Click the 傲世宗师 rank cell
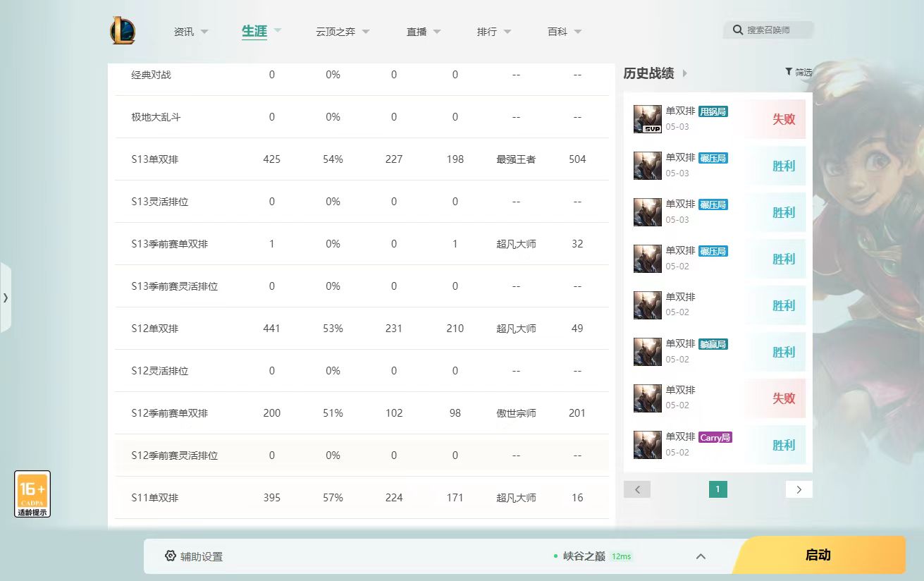This screenshot has height=581, width=924. [516, 413]
